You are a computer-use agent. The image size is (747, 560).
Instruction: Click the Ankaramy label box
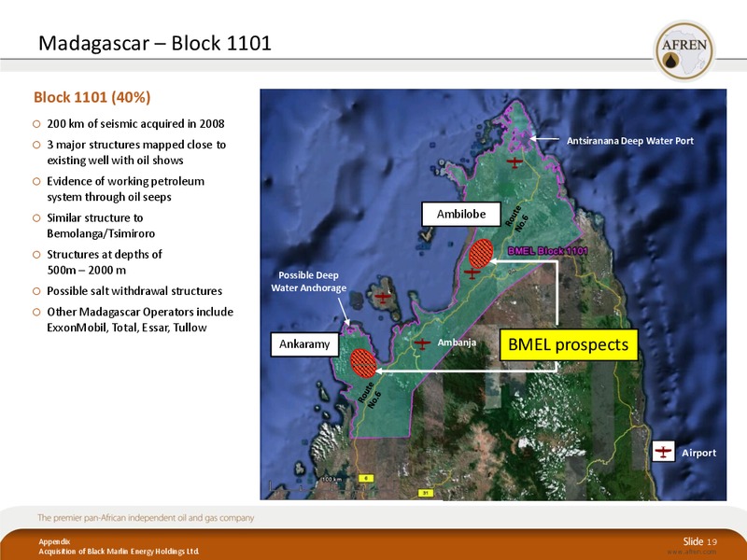pyautogui.click(x=304, y=344)
